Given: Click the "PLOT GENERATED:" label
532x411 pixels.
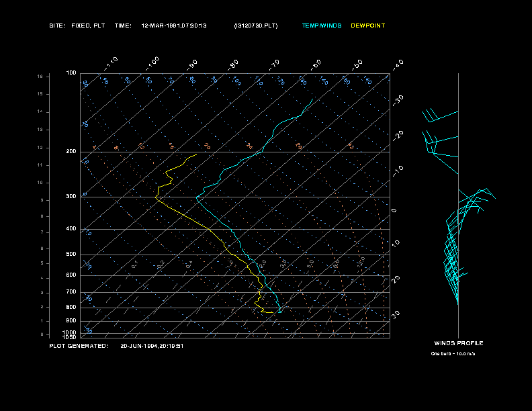Looking at the screenshot, I should (x=79, y=346).
